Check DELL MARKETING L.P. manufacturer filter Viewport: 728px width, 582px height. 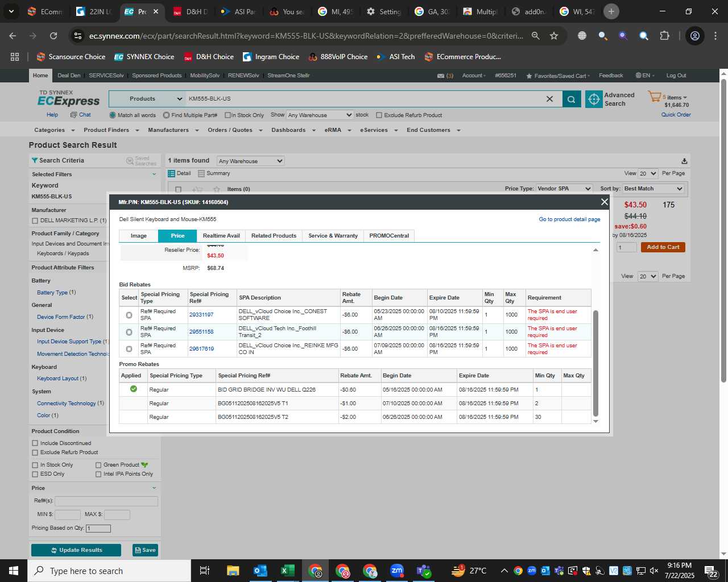tap(35, 221)
